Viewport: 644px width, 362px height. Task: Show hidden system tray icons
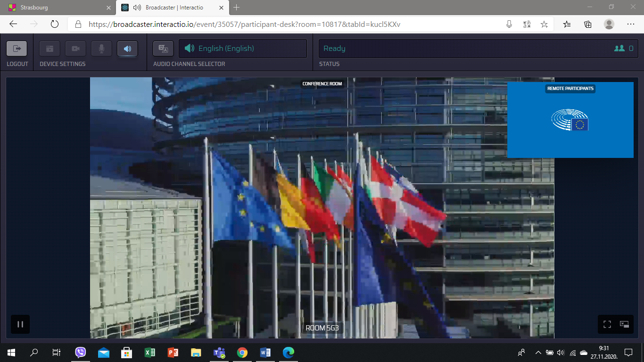pyautogui.click(x=538, y=352)
